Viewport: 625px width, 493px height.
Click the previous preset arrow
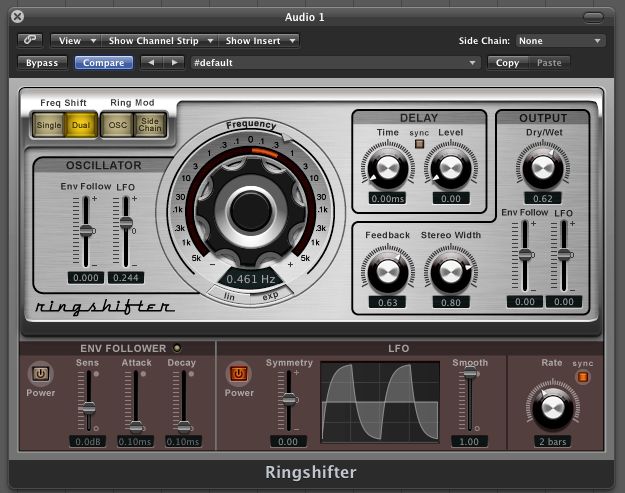[x=151, y=63]
